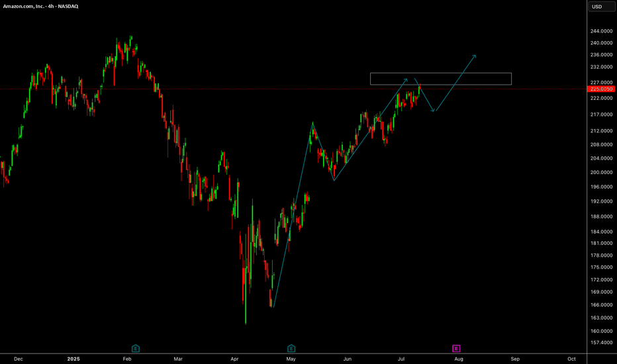Click the 181.0000 price axis label
This screenshot has width=617, height=364.
(601, 243)
